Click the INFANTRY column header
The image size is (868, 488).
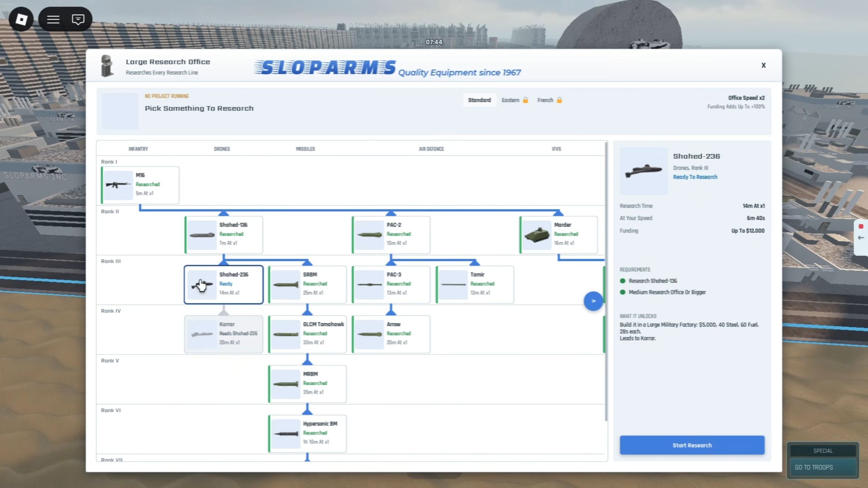tap(138, 149)
